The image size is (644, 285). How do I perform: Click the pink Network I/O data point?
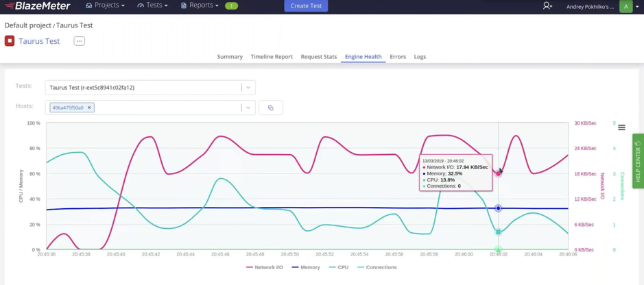(x=498, y=174)
